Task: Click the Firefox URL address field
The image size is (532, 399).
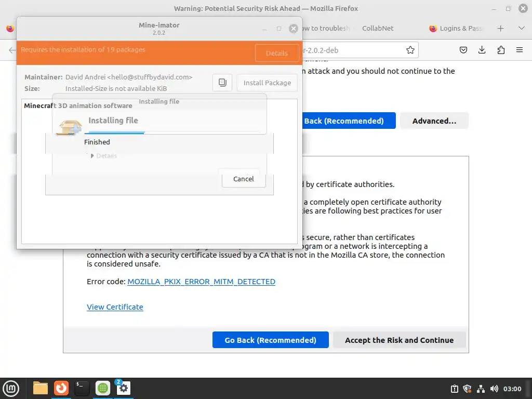Action: click(x=353, y=50)
